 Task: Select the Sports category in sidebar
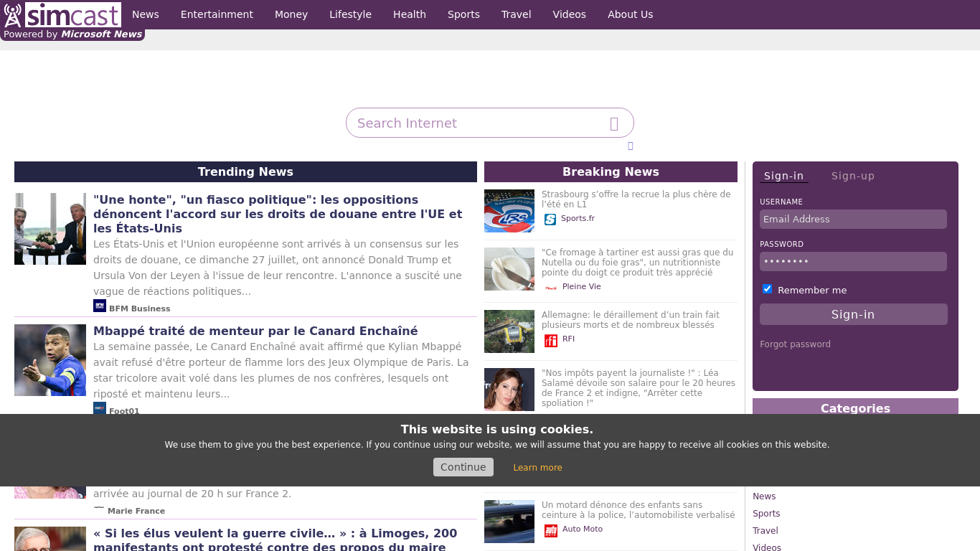[766, 514]
